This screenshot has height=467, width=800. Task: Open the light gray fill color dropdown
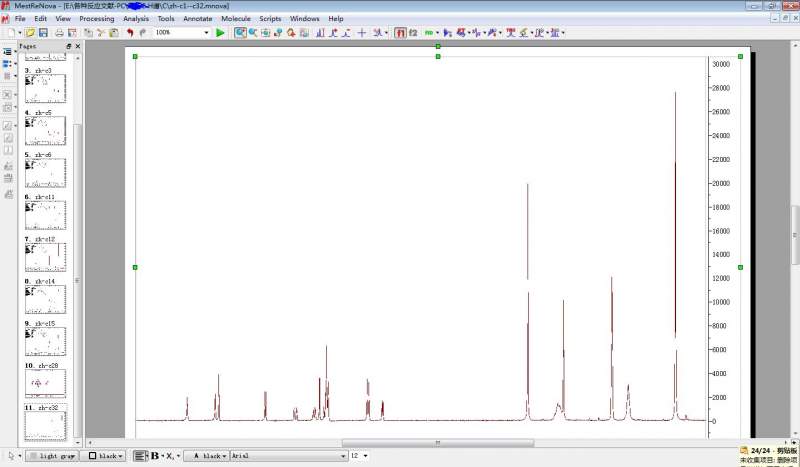53,456
